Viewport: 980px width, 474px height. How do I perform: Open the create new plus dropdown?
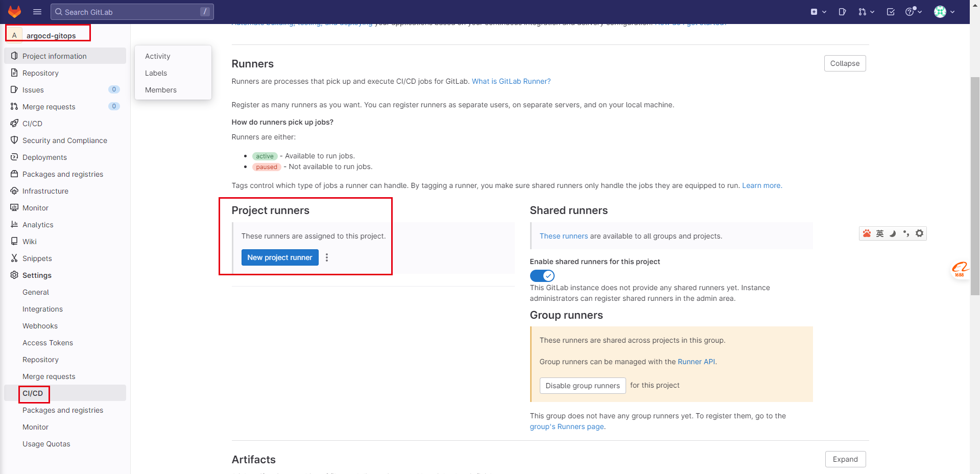click(818, 12)
